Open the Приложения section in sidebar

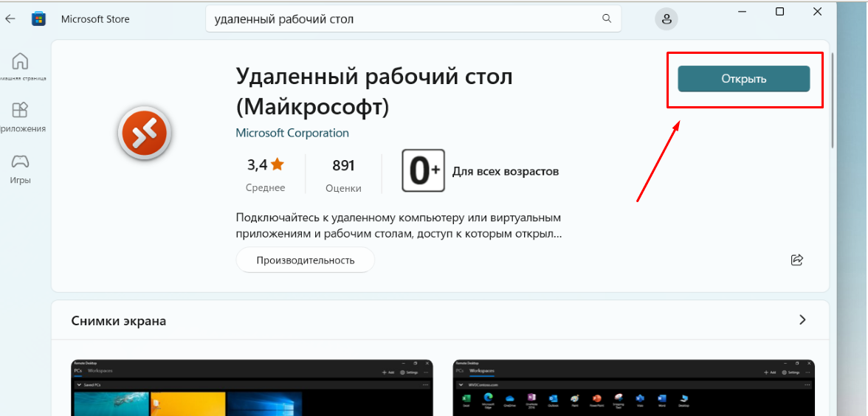(20, 117)
